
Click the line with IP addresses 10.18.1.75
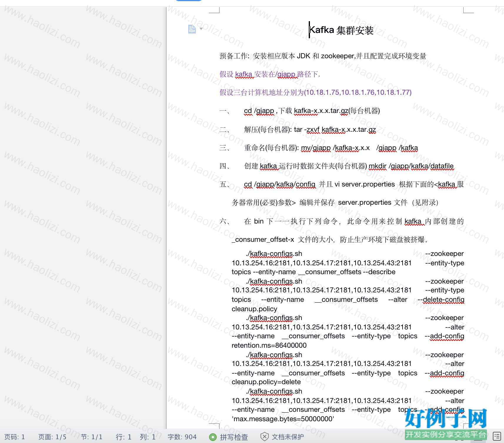[316, 92]
